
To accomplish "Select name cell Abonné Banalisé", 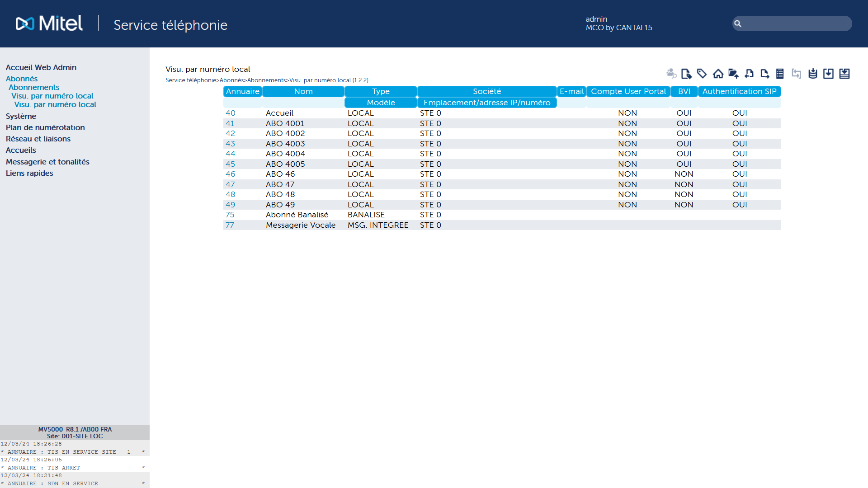I will 297,215.
